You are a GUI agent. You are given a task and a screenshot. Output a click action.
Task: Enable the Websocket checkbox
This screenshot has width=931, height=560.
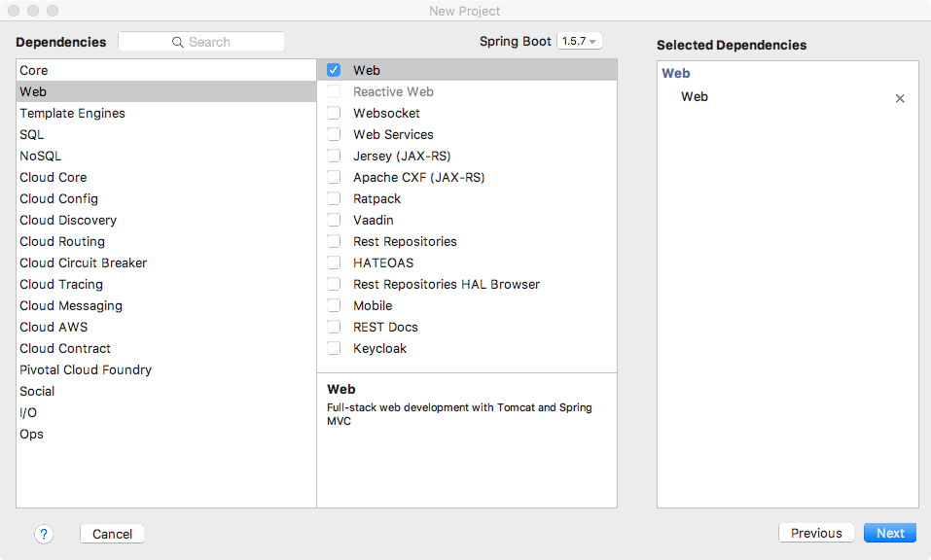point(334,113)
